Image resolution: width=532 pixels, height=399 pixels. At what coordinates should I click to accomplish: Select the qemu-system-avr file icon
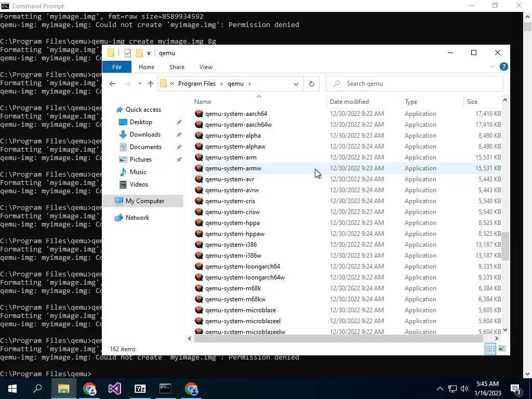click(199, 179)
